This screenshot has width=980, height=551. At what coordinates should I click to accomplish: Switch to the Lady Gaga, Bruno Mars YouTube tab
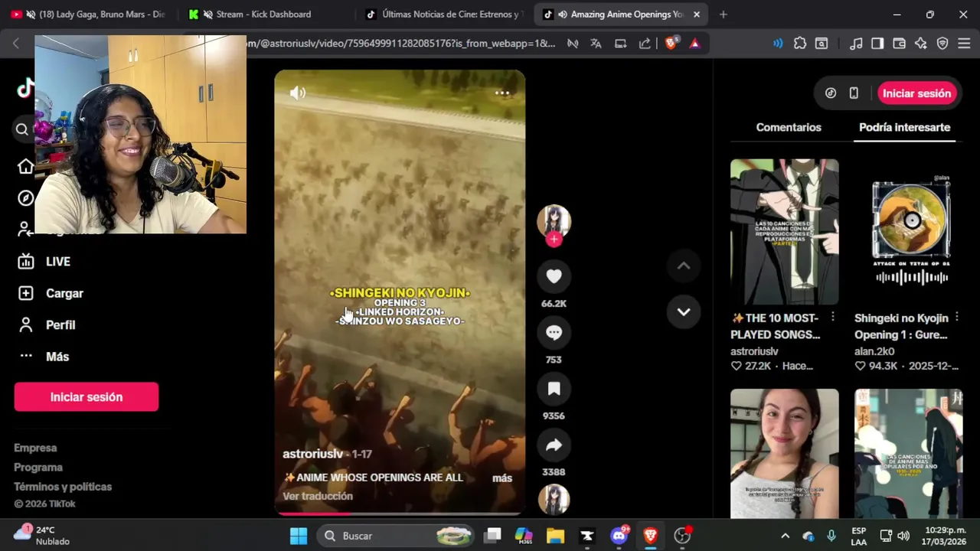(x=87, y=15)
